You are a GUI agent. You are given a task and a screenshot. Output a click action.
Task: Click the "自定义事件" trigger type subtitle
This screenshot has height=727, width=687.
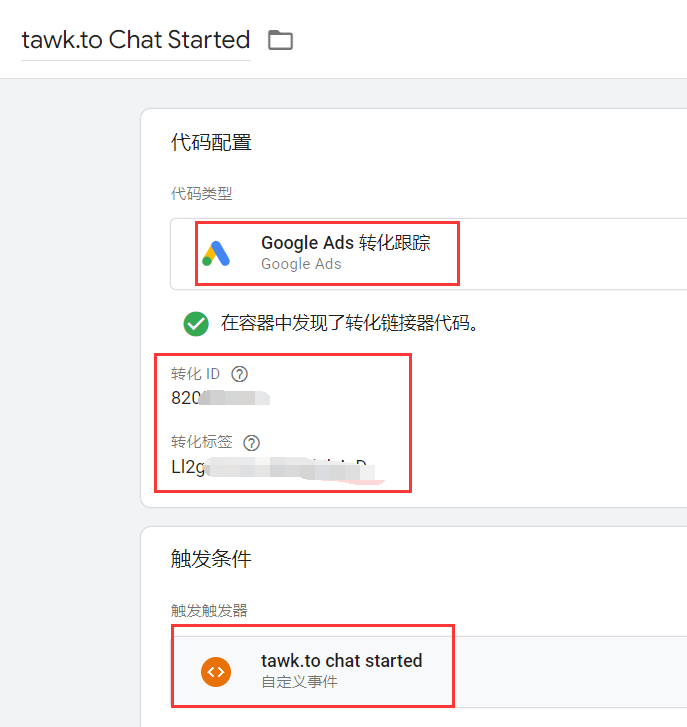[299, 682]
